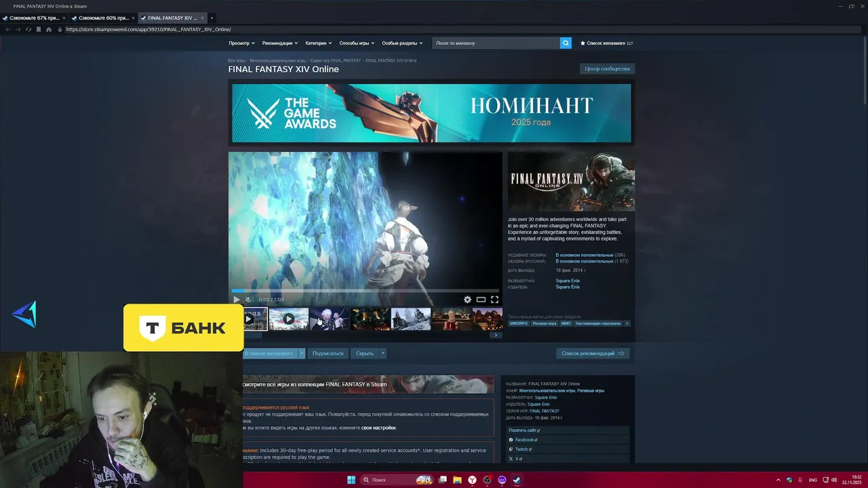Image resolution: width=868 pixels, height=488 pixels.
Task: Enter fullscreen video mode
Action: click(494, 300)
